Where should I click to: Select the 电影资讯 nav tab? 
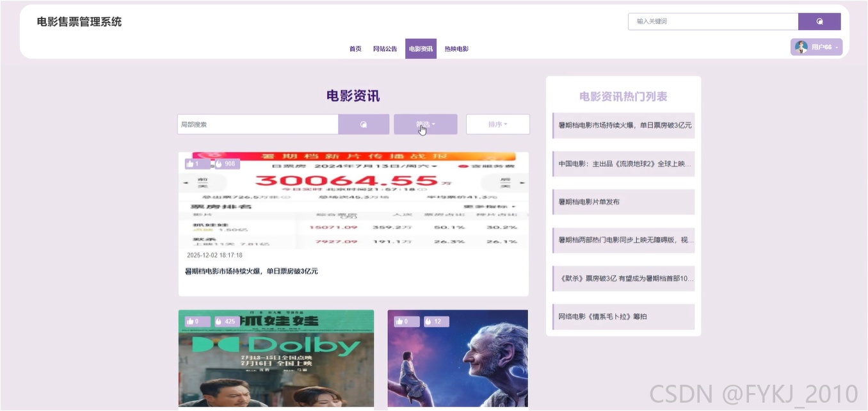pos(421,49)
